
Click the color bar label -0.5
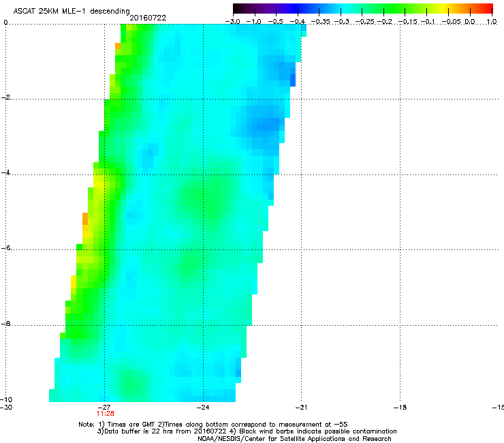pyautogui.click(x=275, y=22)
